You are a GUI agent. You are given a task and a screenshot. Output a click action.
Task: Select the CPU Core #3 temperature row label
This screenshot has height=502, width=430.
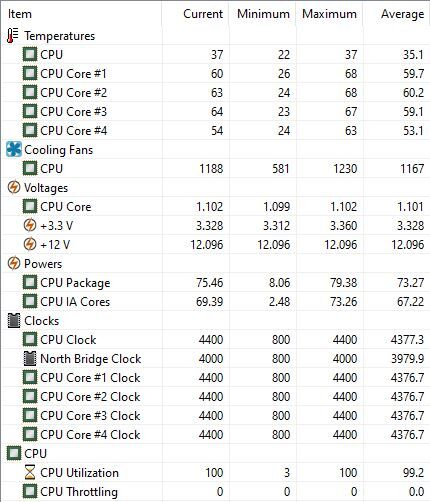tap(73, 112)
